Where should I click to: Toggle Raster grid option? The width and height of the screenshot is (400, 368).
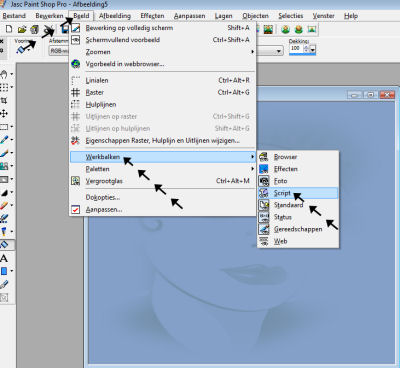click(x=162, y=92)
